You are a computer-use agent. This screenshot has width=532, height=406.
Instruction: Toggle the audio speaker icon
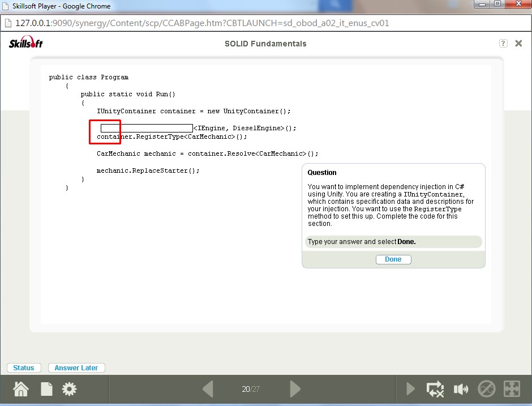461,389
